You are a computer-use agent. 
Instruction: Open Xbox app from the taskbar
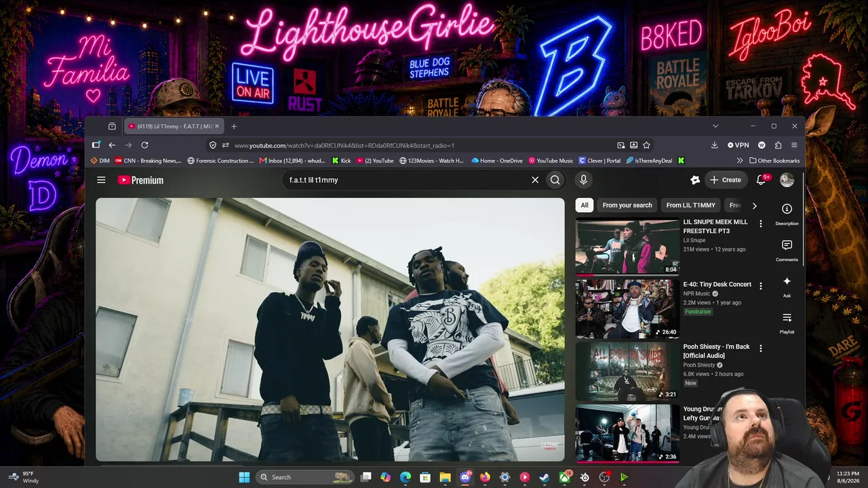pyautogui.click(x=564, y=477)
